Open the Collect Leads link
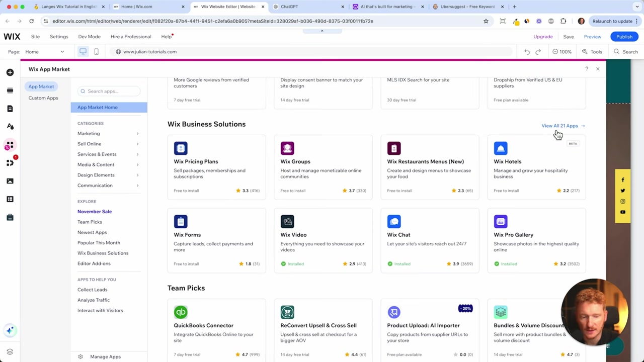 pyautogui.click(x=92, y=290)
